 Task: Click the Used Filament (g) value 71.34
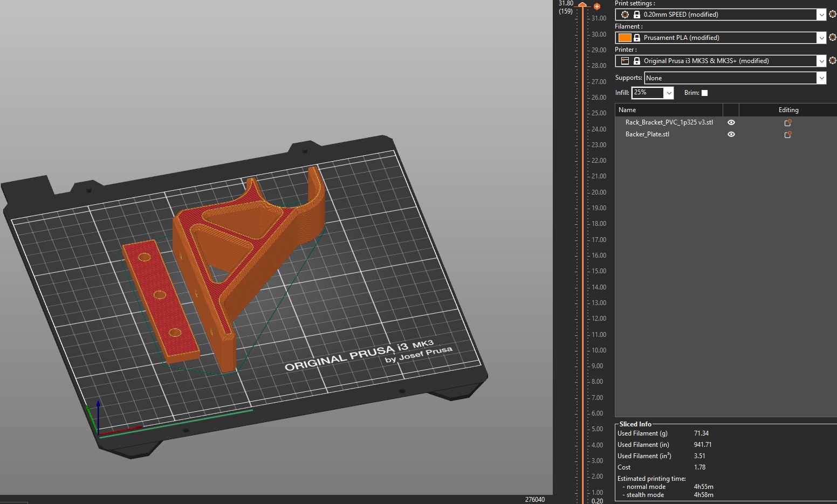pos(701,433)
